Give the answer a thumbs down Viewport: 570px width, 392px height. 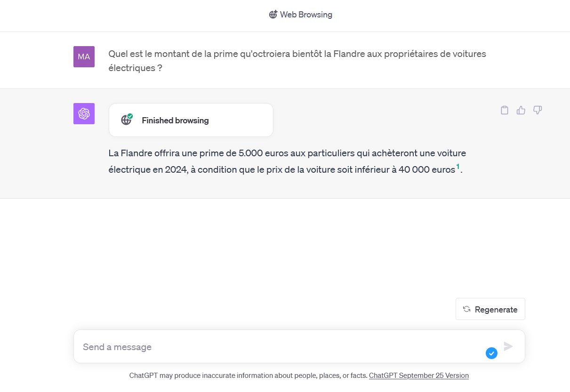pyautogui.click(x=537, y=111)
